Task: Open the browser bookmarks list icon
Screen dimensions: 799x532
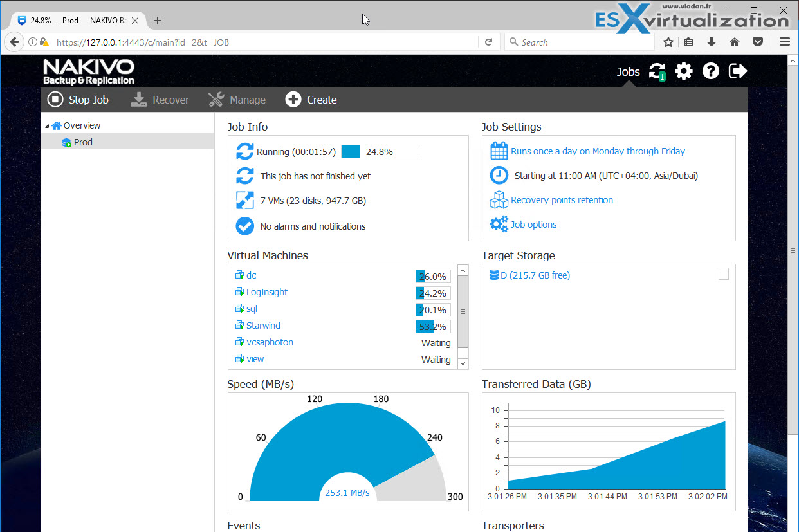Action: point(688,42)
